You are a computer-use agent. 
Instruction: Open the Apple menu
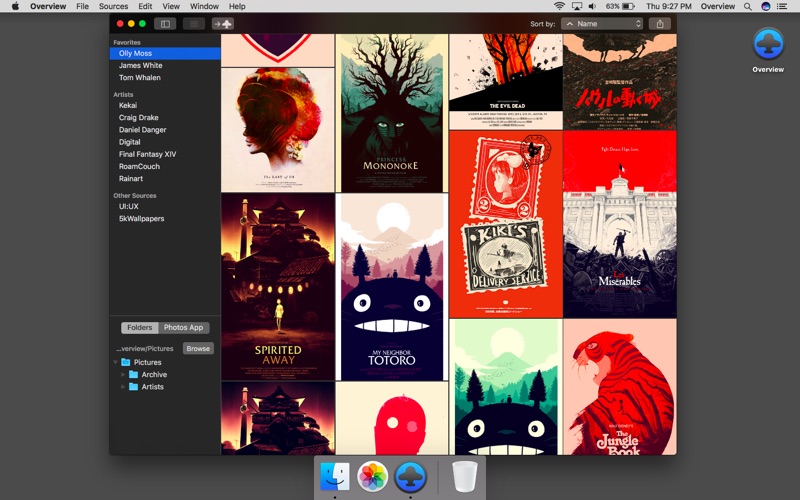[15, 6]
